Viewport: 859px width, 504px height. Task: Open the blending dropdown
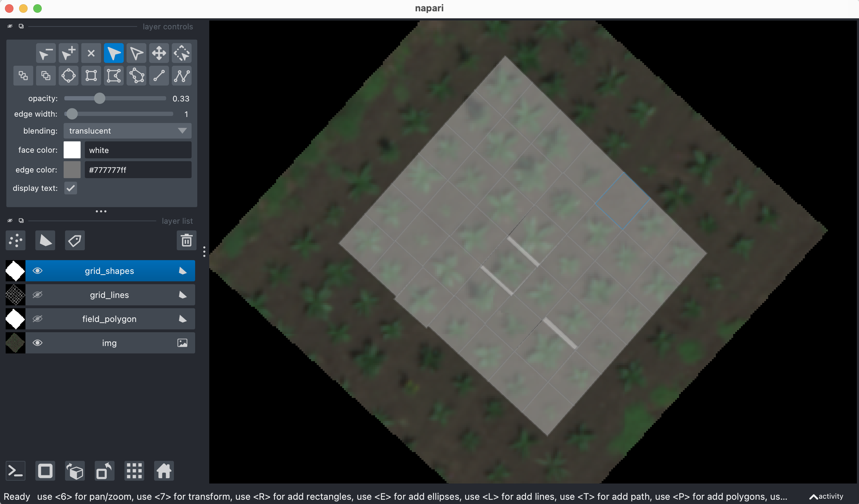coord(128,131)
